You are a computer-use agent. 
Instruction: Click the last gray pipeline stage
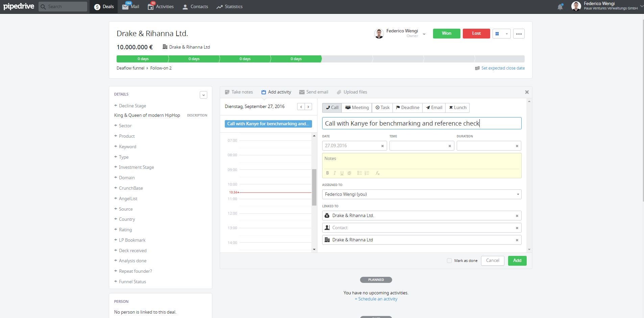point(500,59)
